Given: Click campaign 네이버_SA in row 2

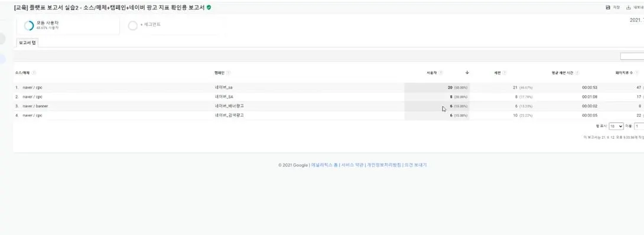Looking at the screenshot, I should [224, 97].
